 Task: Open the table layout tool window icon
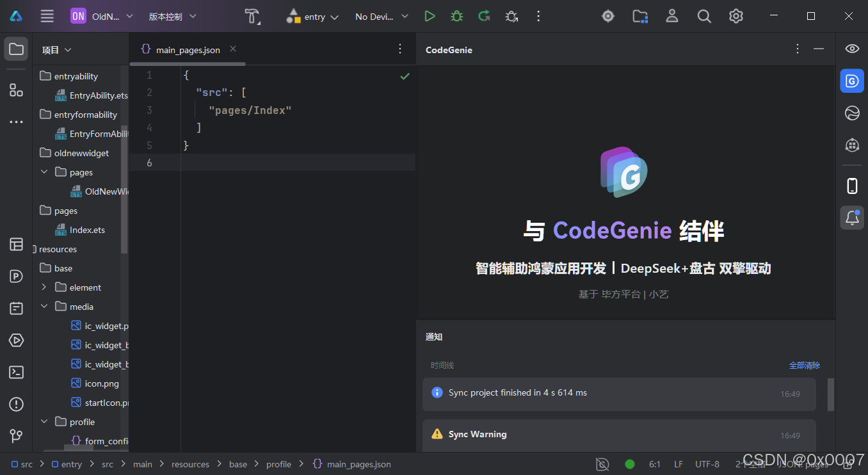point(17,244)
